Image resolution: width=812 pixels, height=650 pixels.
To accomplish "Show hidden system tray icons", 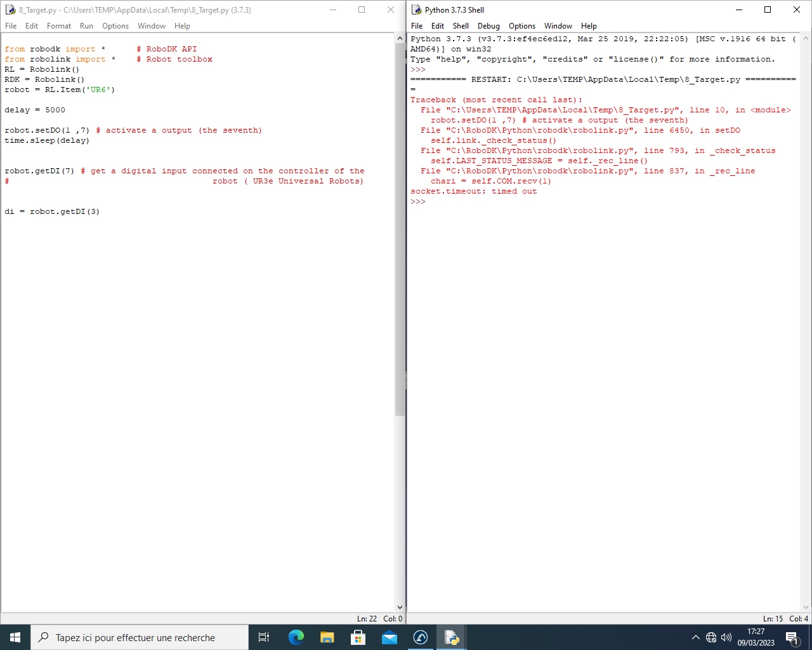I will (695, 637).
